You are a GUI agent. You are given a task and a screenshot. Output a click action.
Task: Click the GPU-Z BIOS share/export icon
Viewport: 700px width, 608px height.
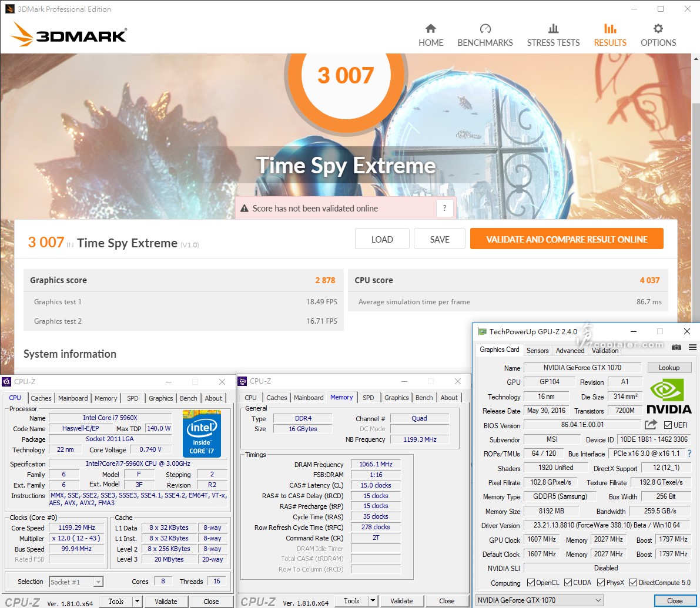(651, 424)
